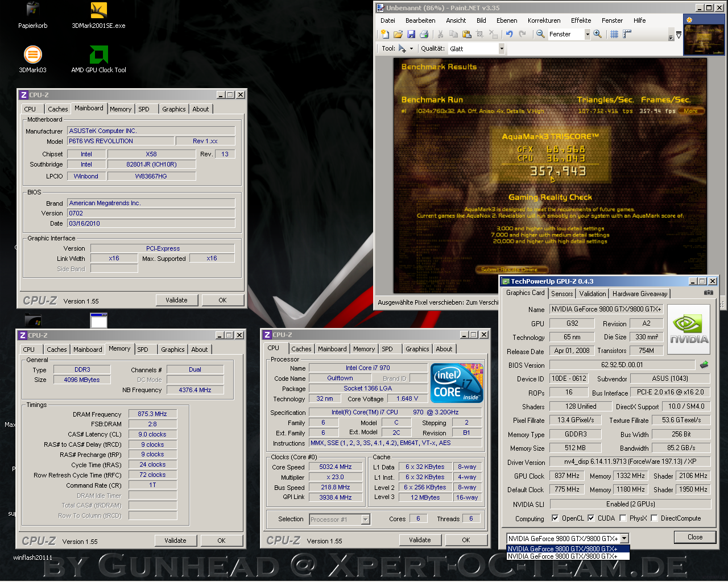Click the Crop to selection icon

[x=479, y=34]
